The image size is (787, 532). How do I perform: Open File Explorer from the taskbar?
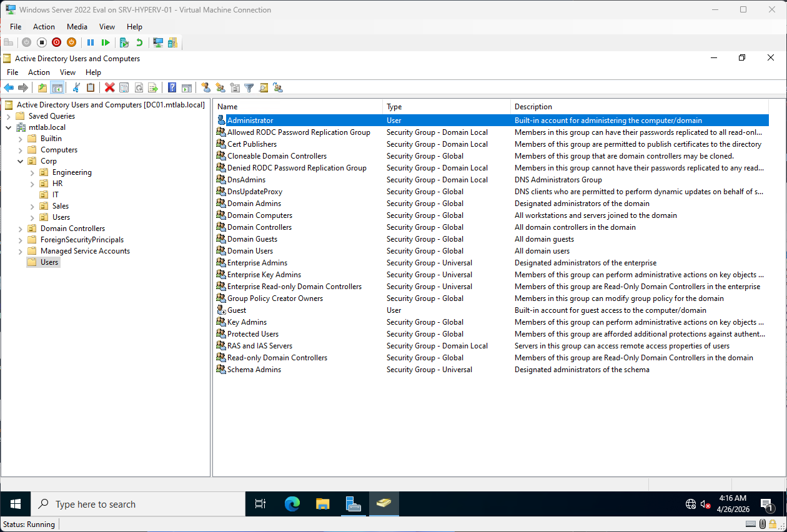tap(322, 504)
